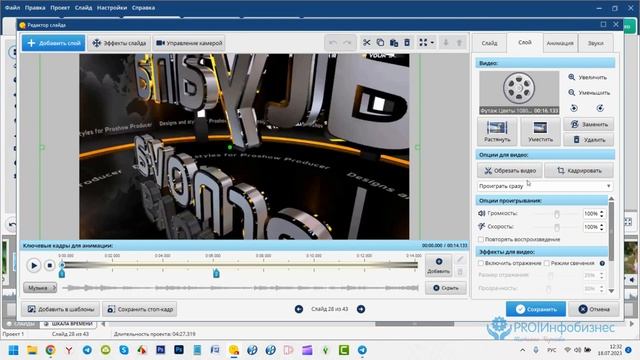The image size is (640, 360).
Task: Adjust the Скорость speed slider
Action: pyautogui.click(x=556, y=227)
